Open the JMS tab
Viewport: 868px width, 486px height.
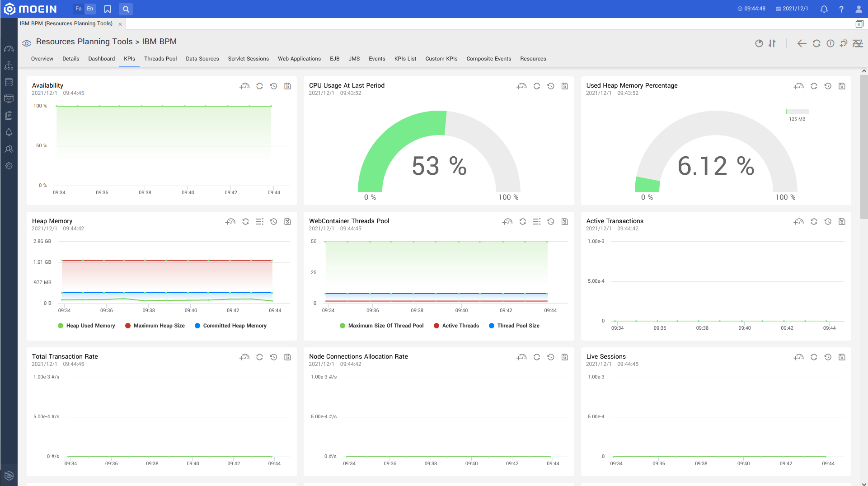(354, 59)
